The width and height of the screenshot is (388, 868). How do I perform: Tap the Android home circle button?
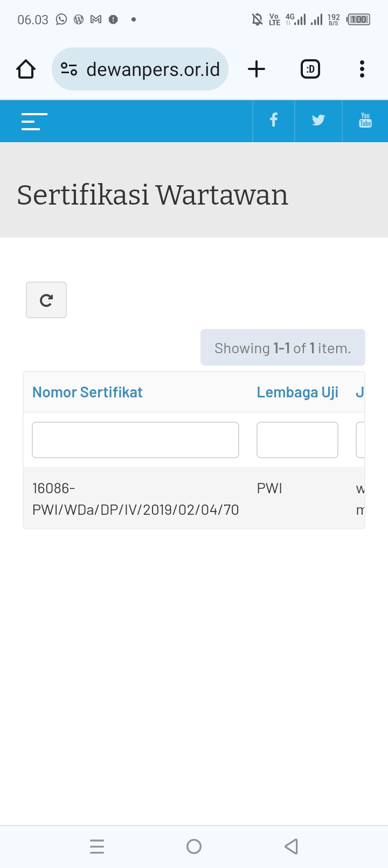pos(194,846)
